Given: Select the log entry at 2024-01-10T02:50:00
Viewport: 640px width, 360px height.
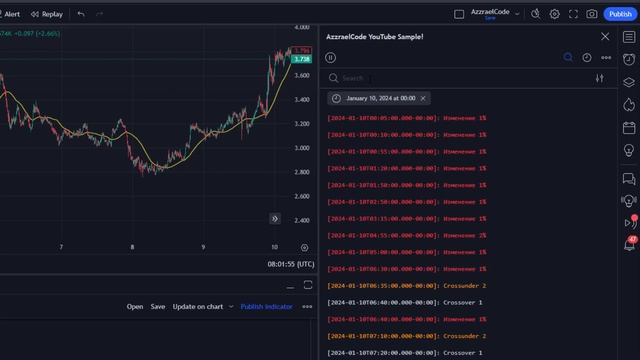Looking at the screenshot, I should pos(407,202).
